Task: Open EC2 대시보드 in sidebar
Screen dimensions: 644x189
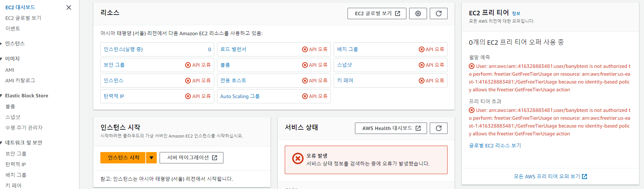Action: [20, 7]
